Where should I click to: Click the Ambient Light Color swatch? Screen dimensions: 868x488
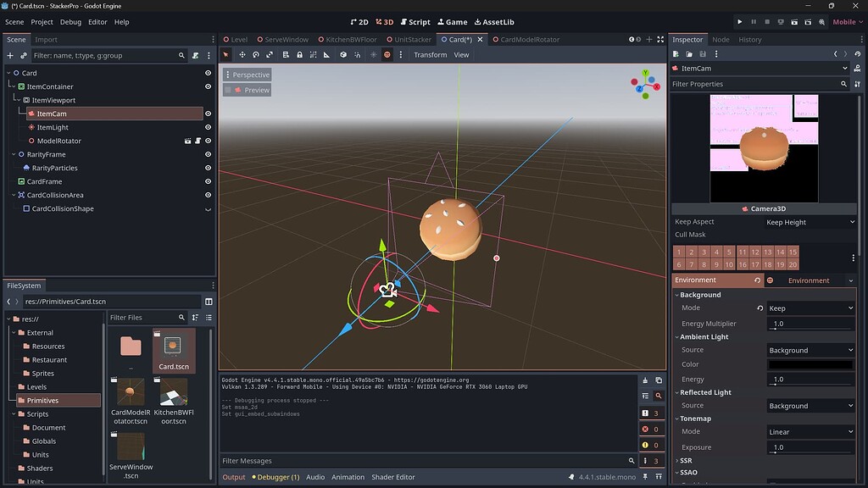pyautogui.click(x=810, y=365)
